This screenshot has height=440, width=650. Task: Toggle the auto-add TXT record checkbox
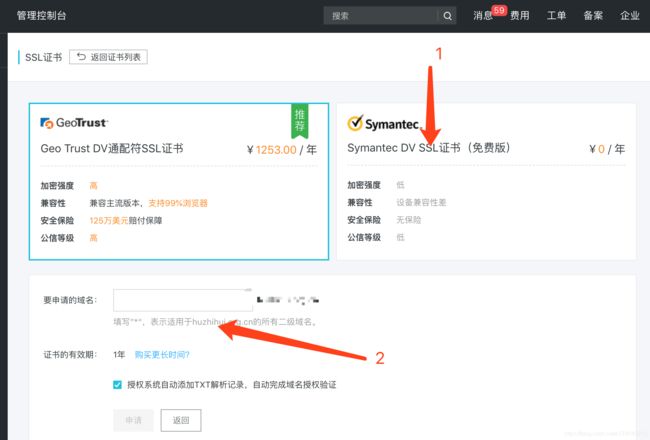[117, 385]
